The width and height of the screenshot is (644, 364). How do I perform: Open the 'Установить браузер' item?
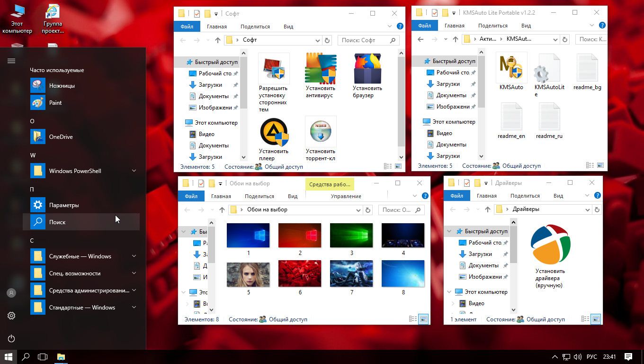[367, 76]
